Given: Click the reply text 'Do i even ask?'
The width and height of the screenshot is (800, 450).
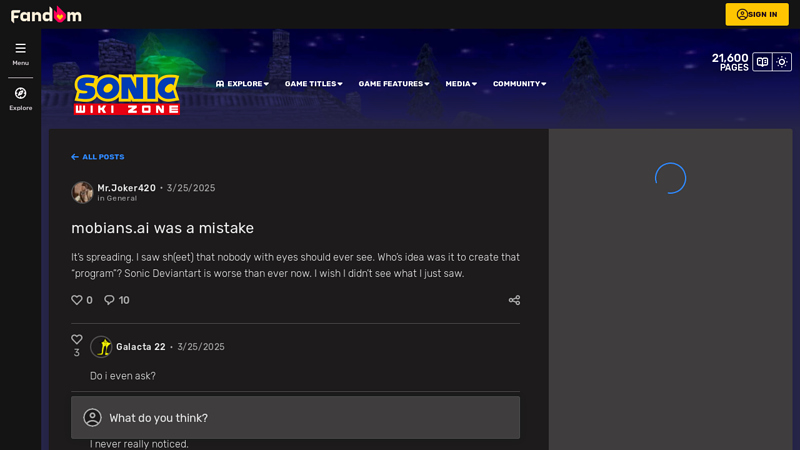Looking at the screenshot, I should point(122,376).
